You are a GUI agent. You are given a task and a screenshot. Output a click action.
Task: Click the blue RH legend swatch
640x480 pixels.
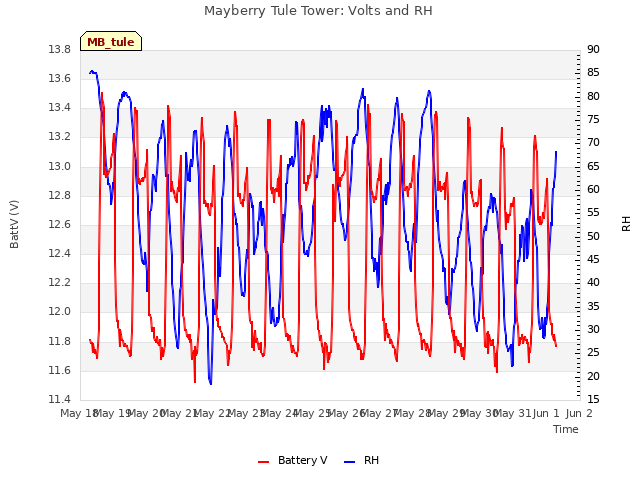pos(350,462)
